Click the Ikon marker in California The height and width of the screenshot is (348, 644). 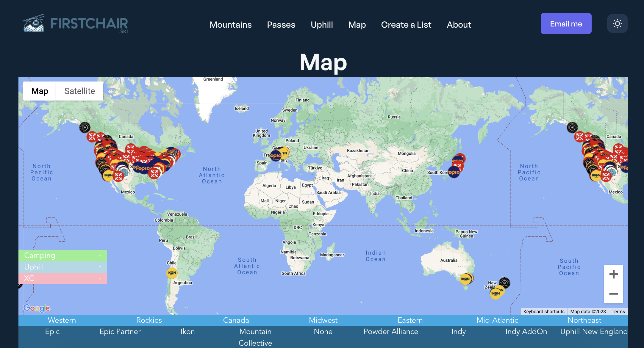point(108,175)
